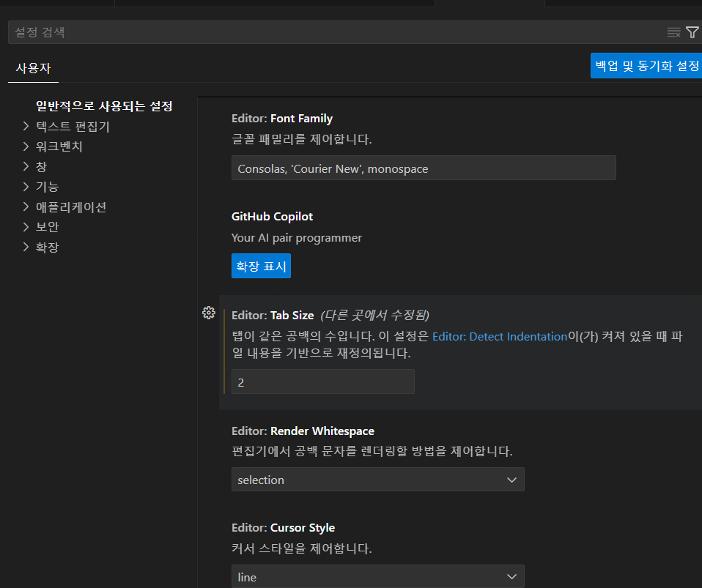702x588 pixels.
Task: Select 일반적으로 사용되는 설정 in the tree
Action: 104,106
